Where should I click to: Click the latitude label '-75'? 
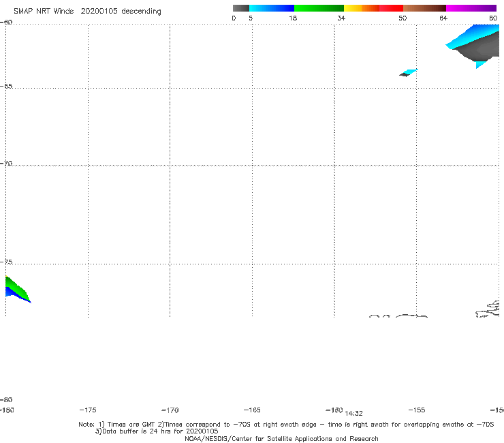(6, 262)
